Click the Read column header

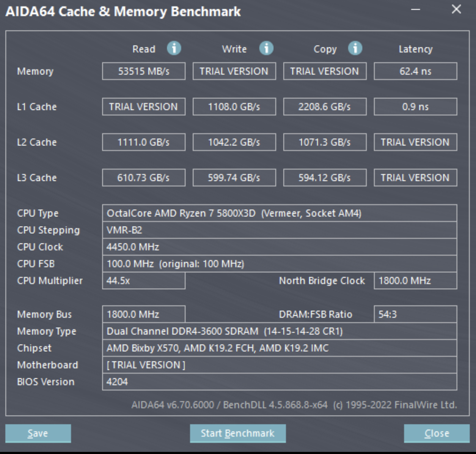coord(143,49)
